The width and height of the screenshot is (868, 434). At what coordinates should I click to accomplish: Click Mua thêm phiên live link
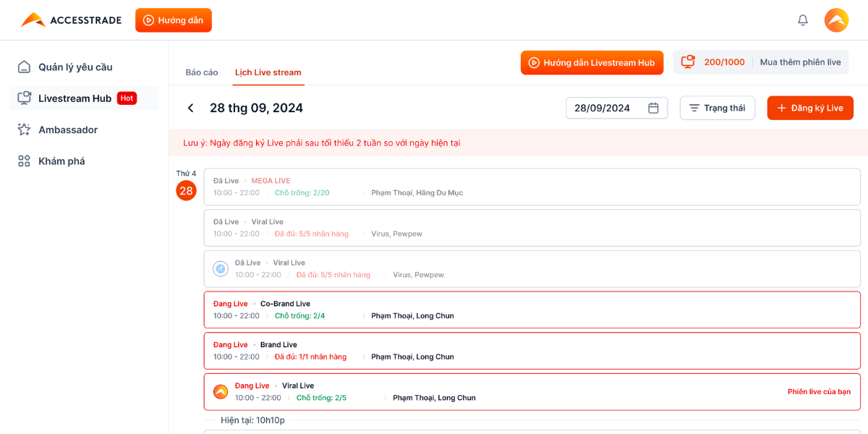coord(800,62)
